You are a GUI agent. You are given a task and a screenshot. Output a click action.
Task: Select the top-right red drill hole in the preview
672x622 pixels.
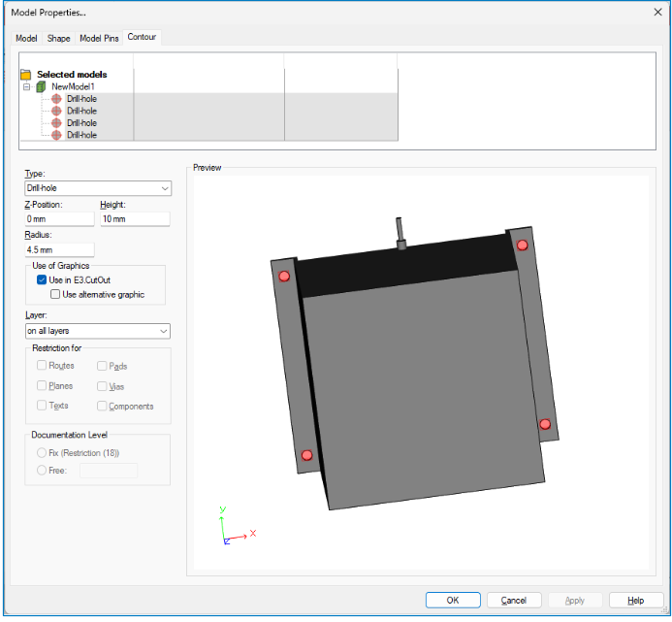[522, 246]
